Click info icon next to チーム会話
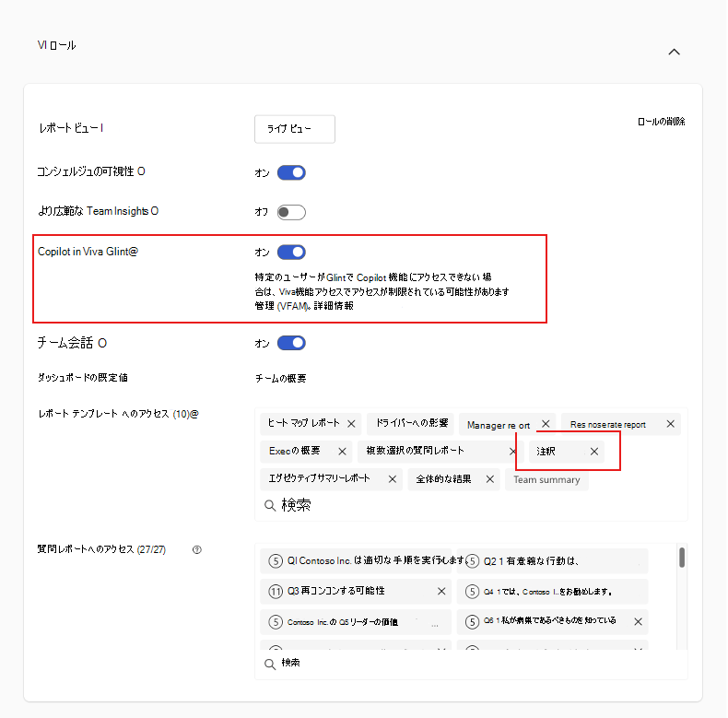728x718 pixels. [x=102, y=343]
